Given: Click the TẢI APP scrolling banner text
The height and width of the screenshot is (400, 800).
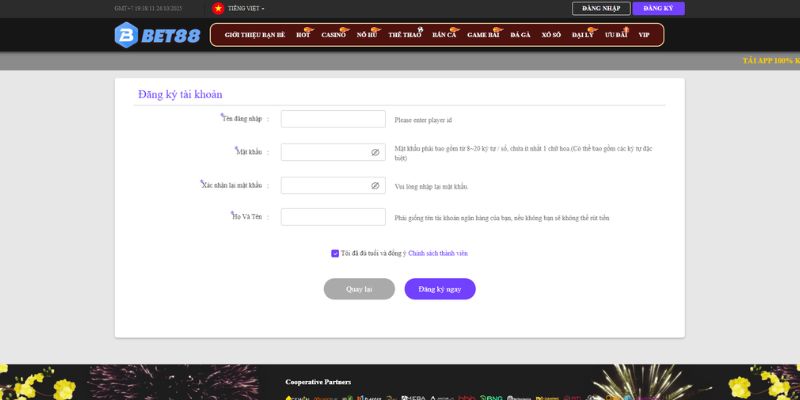Looking at the screenshot, I should click(771, 61).
